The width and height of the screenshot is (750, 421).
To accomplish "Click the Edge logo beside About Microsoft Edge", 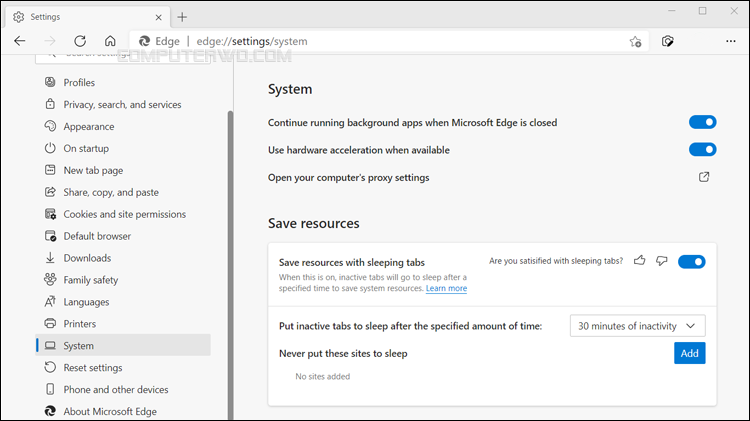I will tap(50, 411).
